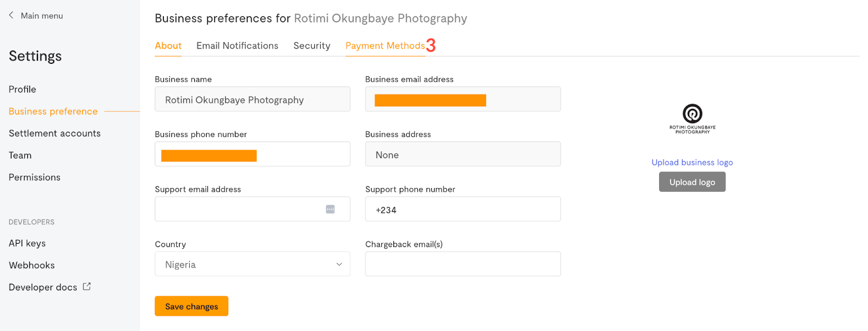The height and width of the screenshot is (331, 868).
Task: Open the API keys page
Action: coord(27,243)
